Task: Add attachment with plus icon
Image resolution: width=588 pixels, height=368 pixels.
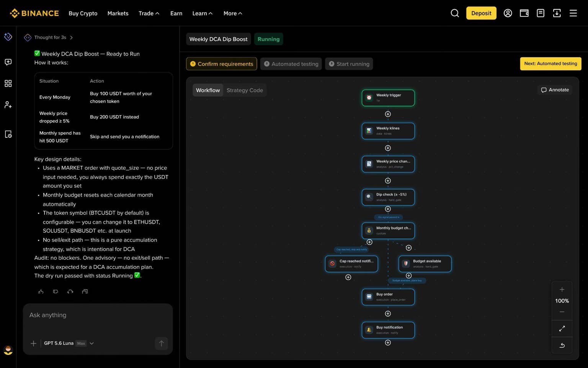Action: (x=33, y=343)
